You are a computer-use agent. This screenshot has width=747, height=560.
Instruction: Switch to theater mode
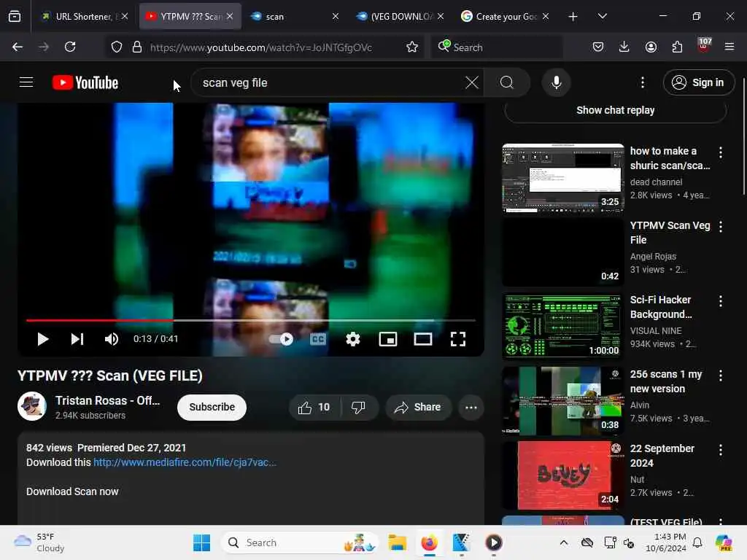click(423, 339)
